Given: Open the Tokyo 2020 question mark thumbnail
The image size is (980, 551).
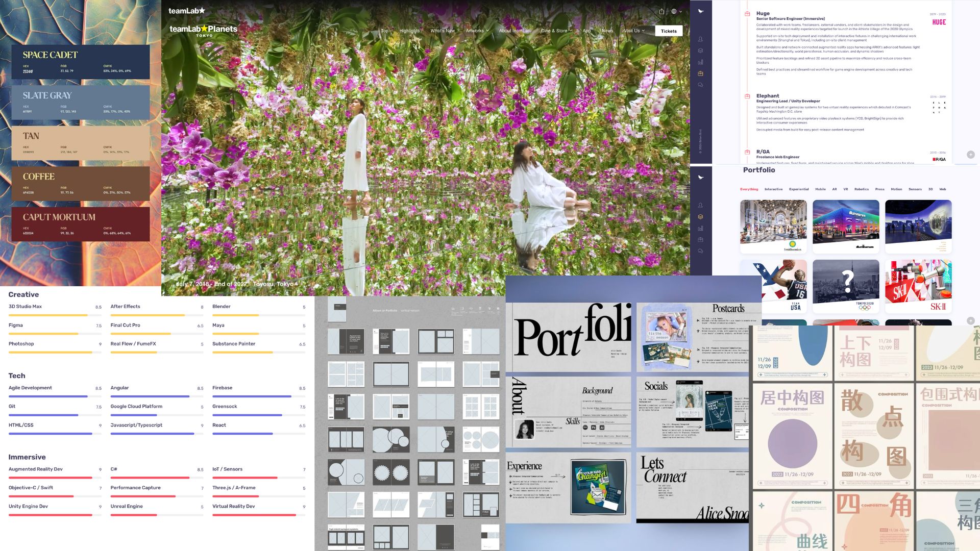Looking at the screenshot, I should pos(846,286).
